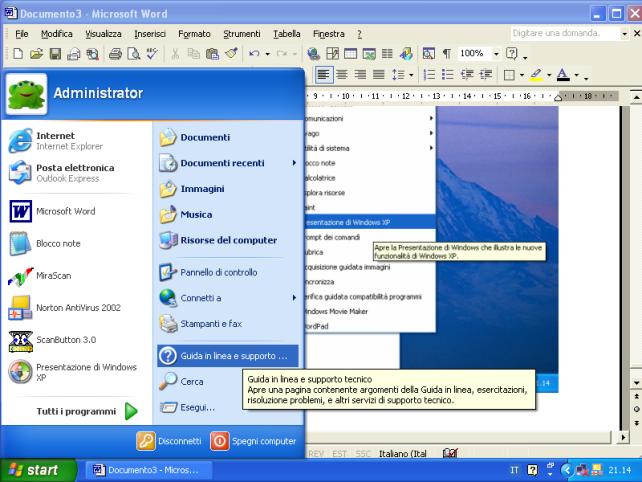The image size is (642, 482).
Task: Open Microsoft Word Help toolbar icon
Action: coord(512,54)
